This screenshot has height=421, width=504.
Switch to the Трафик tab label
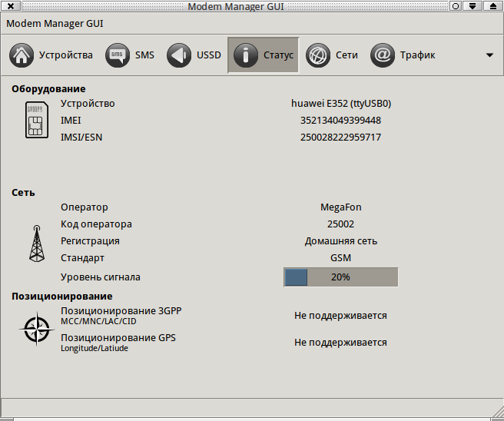pos(417,55)
